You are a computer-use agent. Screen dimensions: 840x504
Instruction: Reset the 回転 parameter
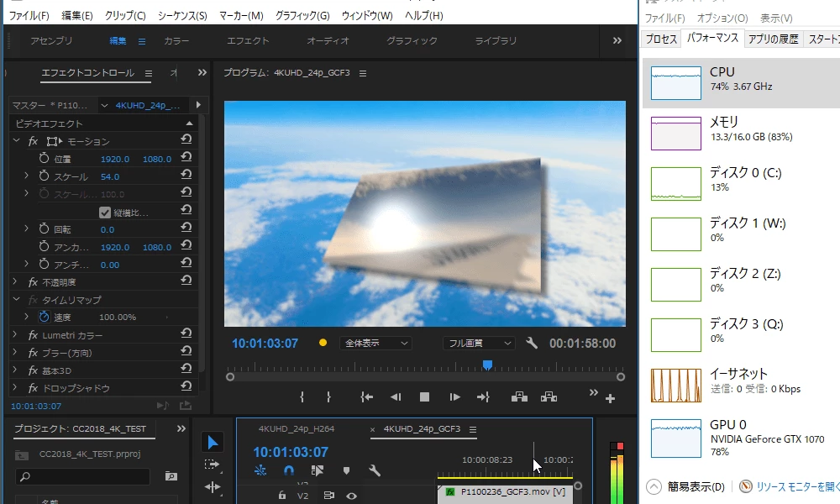coord(186,228)
